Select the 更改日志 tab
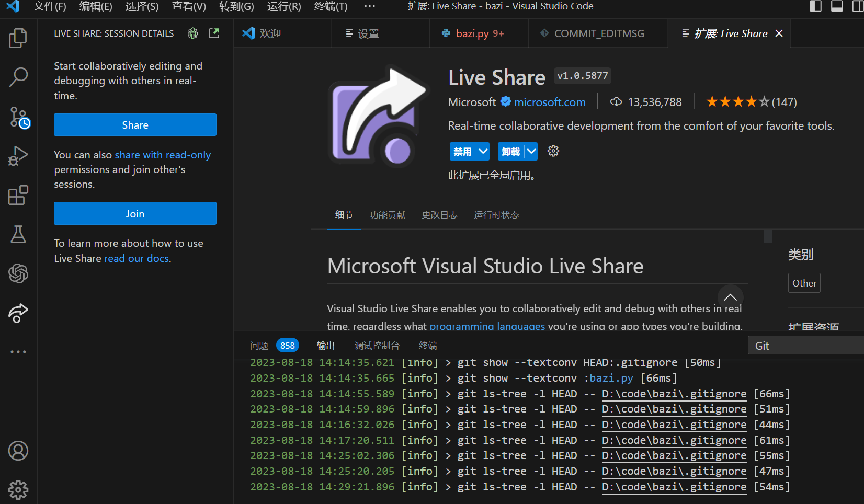Viewport: 864px width, 504px height. tap(440, 215)
